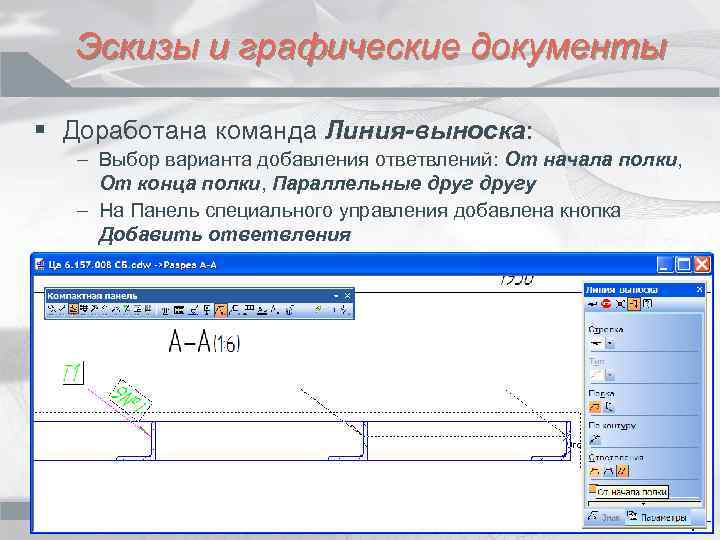Pick the Text input tool in Компактная панель
The image size is (720, 540).
pos(165,310)
